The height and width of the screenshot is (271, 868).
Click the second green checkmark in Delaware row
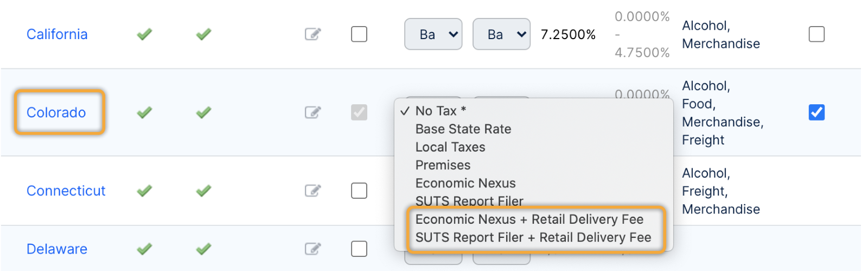point(203,249)
